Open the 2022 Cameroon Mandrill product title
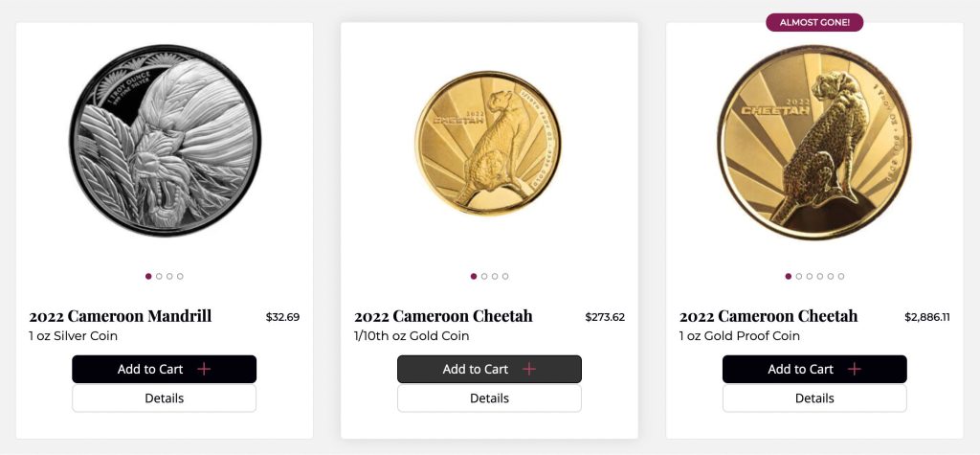 tap(121, 316)
